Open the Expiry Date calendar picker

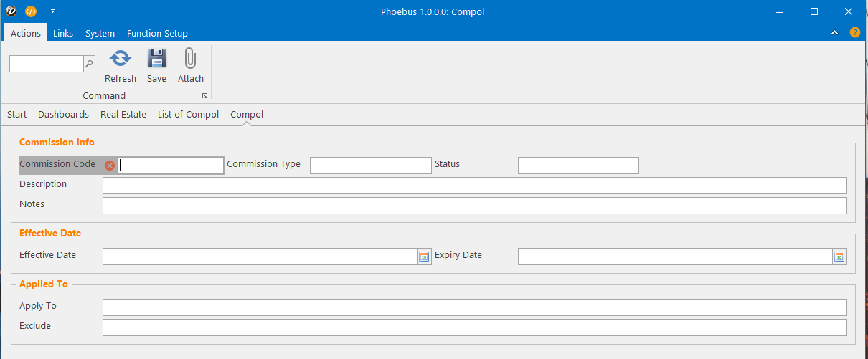click(839, 257)
